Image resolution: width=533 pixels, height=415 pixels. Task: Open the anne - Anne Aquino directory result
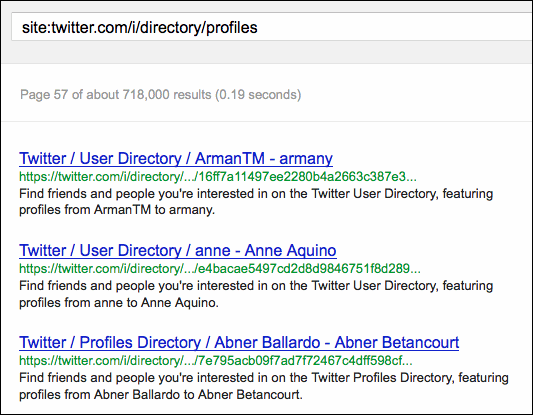pyautogui.click(x=177, y=250)
